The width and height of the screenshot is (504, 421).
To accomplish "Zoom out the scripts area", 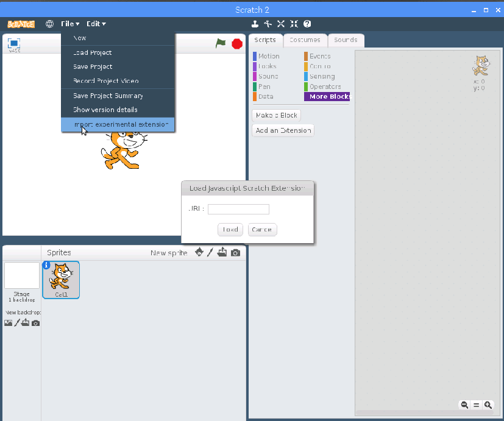I will pyautogui.click(x=464, y=405).
